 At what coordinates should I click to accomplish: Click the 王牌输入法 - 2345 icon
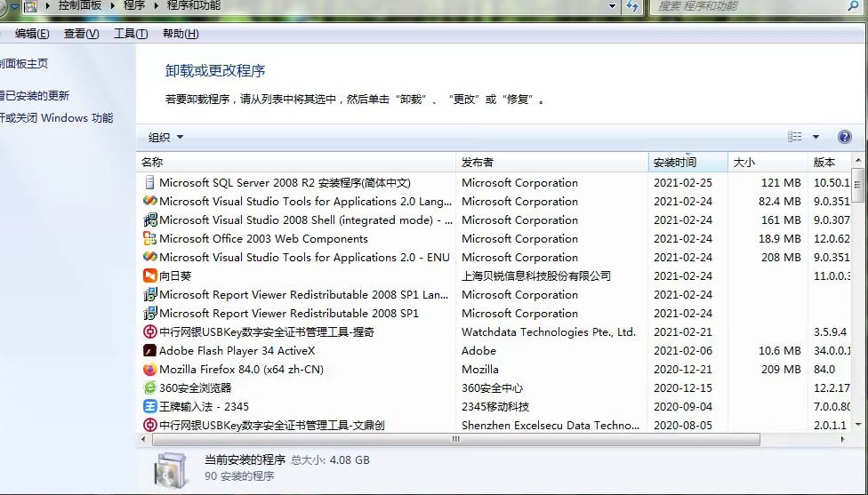coord(149,406)
